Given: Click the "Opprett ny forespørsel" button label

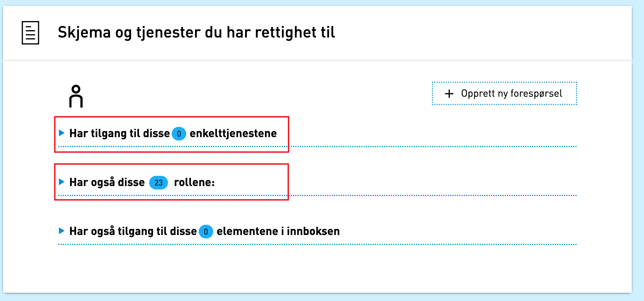Looking at the screenshot, I should (511, 94).
